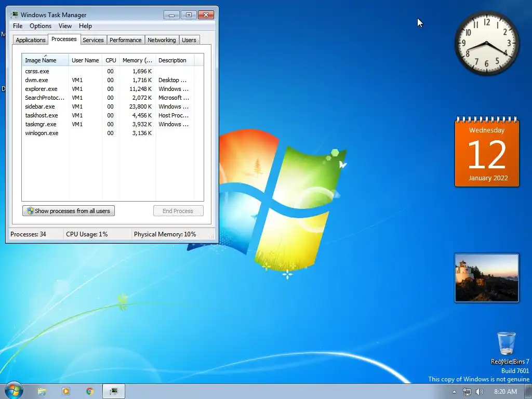Select the SearchProtoc... process row
This screenshot has height=399, width=532.
click(108, 98)
